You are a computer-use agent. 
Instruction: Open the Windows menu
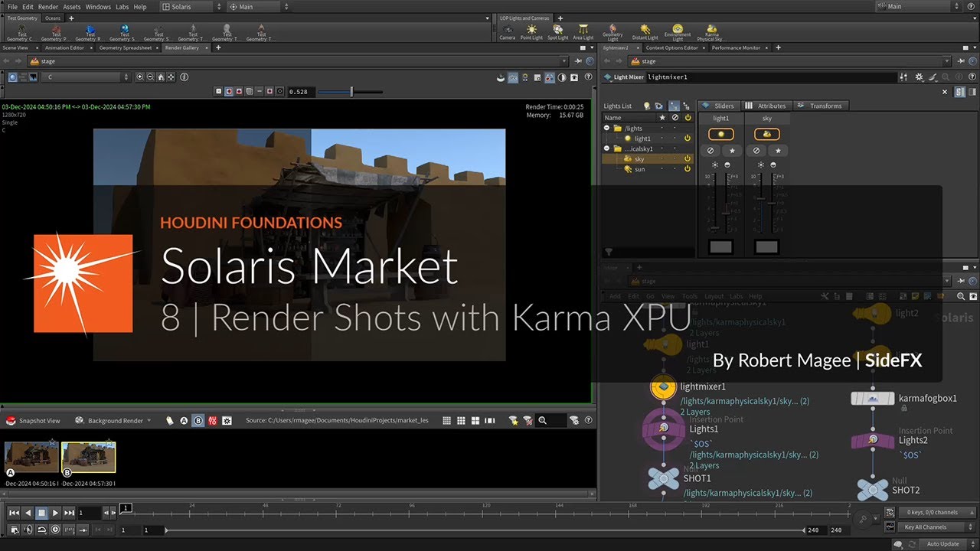(x=98, y=7)
